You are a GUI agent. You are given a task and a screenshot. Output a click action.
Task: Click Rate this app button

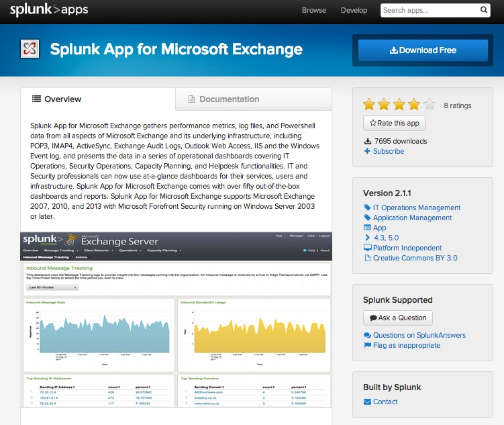click(394, 123)
